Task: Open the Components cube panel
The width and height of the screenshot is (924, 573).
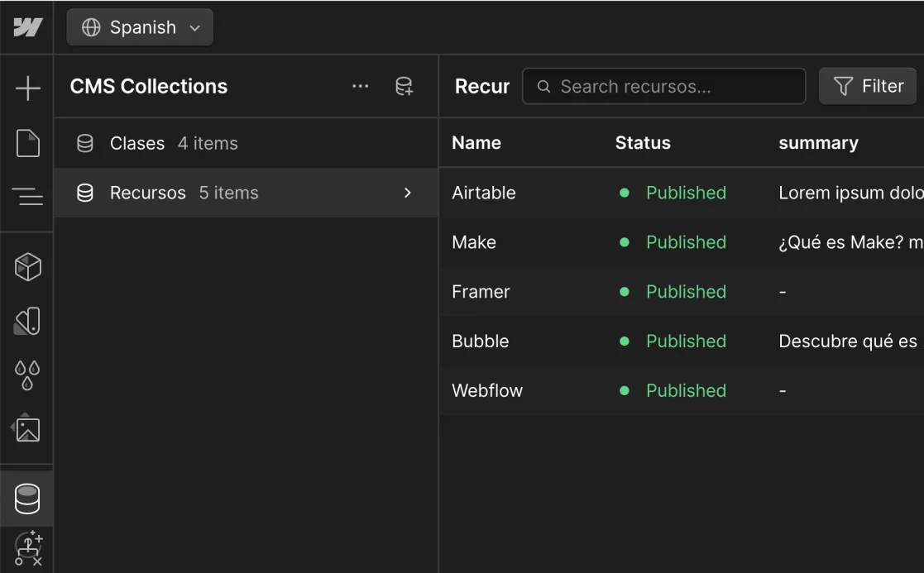Action: [x=27, y=267]
